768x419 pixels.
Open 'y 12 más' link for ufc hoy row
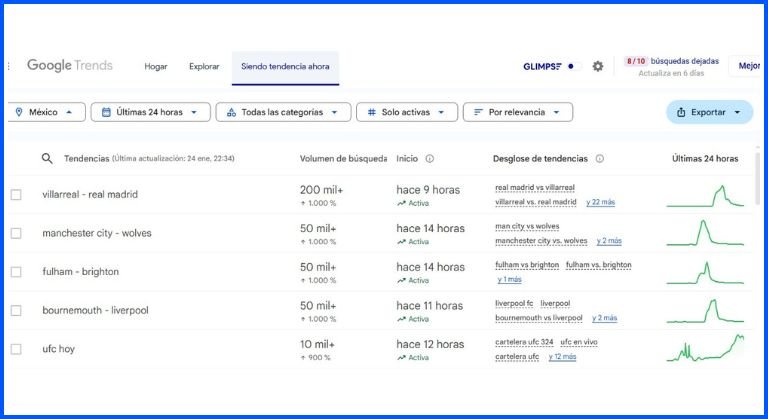point(562,357)
